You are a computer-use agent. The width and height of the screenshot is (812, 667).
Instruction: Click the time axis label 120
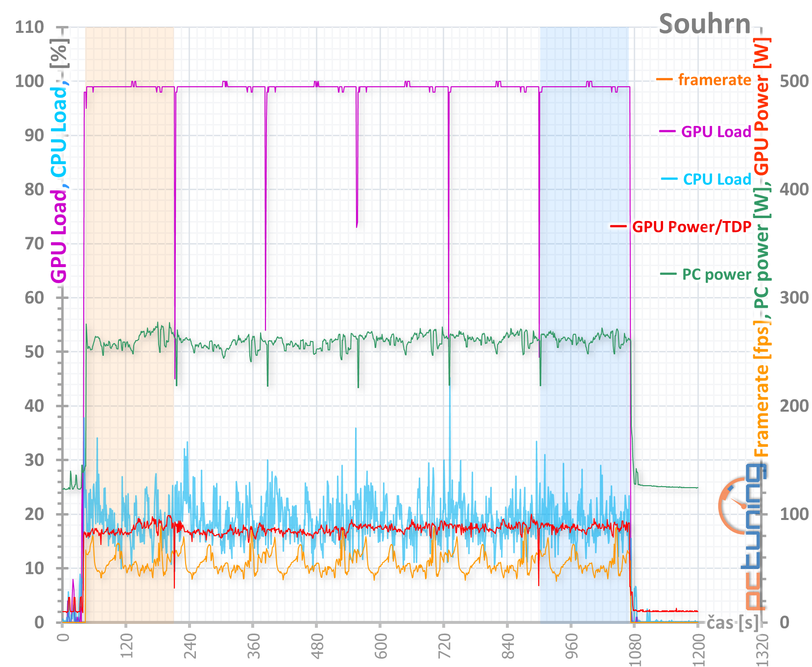pyautogui.click(x=126, y=646)
